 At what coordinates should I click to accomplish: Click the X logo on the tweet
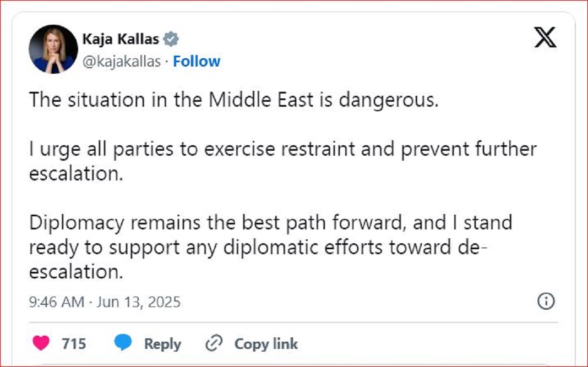click(545, 37)
